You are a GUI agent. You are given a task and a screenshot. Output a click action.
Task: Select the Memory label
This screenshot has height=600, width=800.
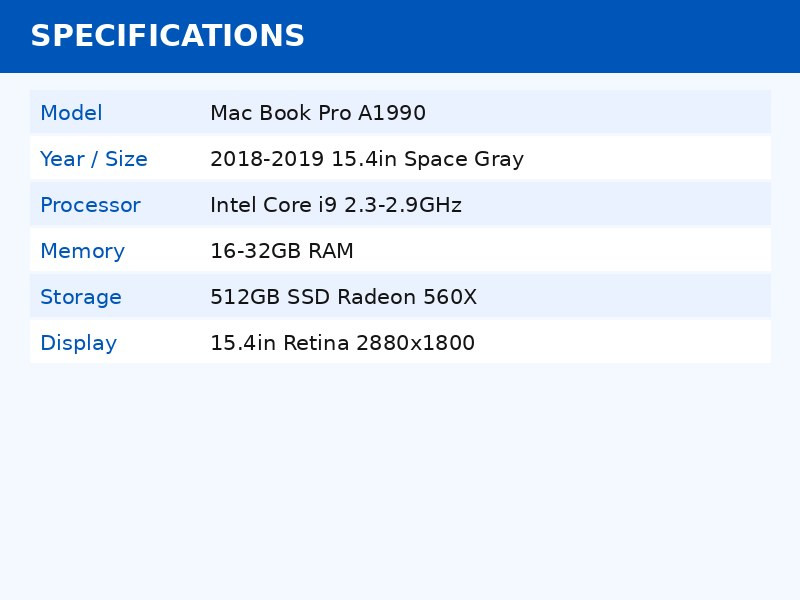coord(83,251)
